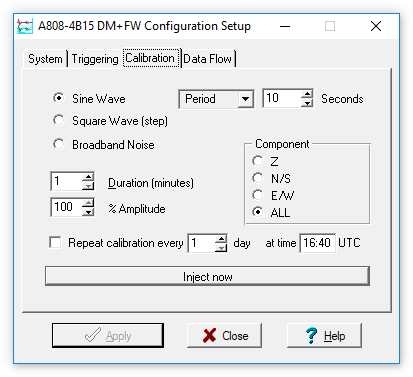Enable Repeat calibration every checkbox
The width and height of the screenshot is (413, 377).
[x=55, y=242]
